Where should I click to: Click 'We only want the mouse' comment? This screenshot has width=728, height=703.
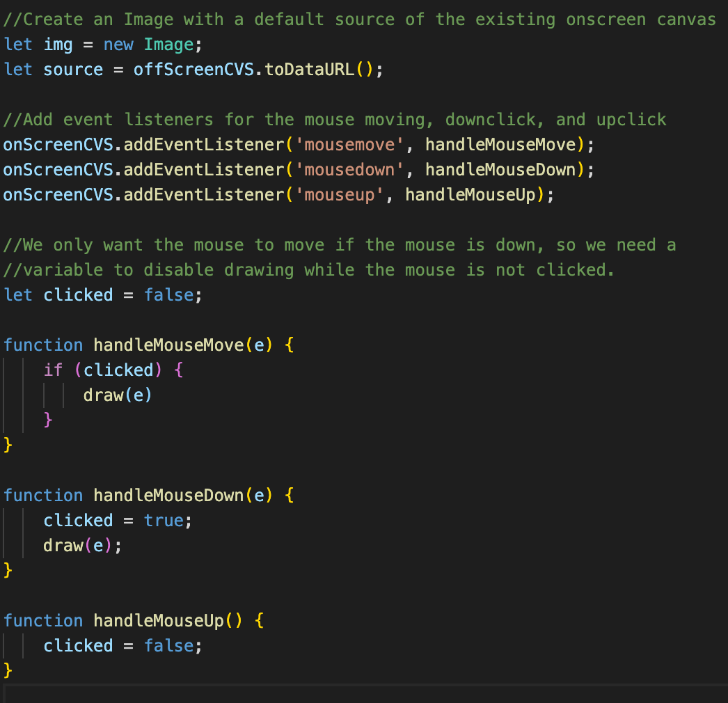(340, 245)
